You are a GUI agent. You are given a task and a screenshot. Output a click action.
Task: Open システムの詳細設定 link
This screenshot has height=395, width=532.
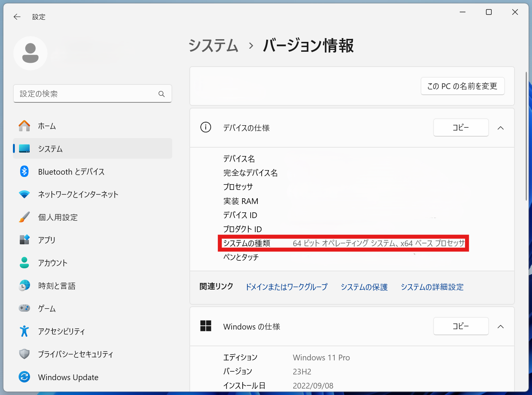point(432,287)
